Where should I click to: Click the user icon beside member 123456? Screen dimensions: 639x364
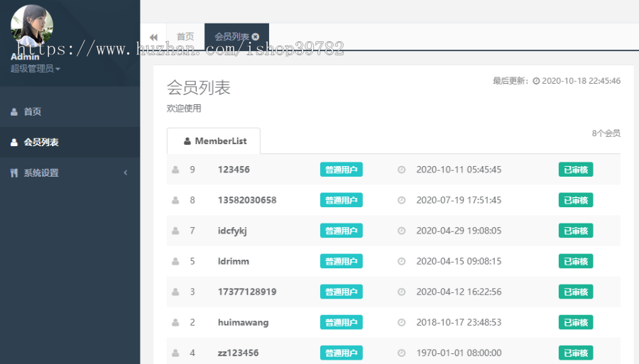tap(175, 170)
